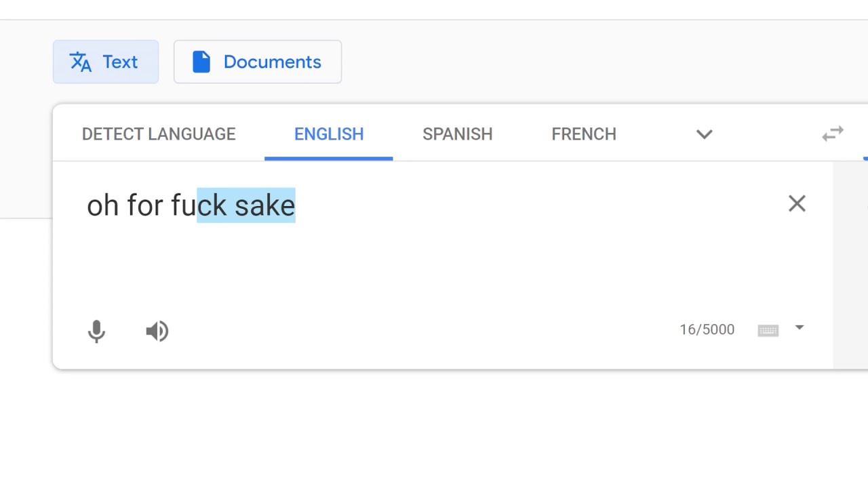This screenshot has height=488, width=868.
Task: Click the translate glyph icon beside Text
Action: pos(81,62)
